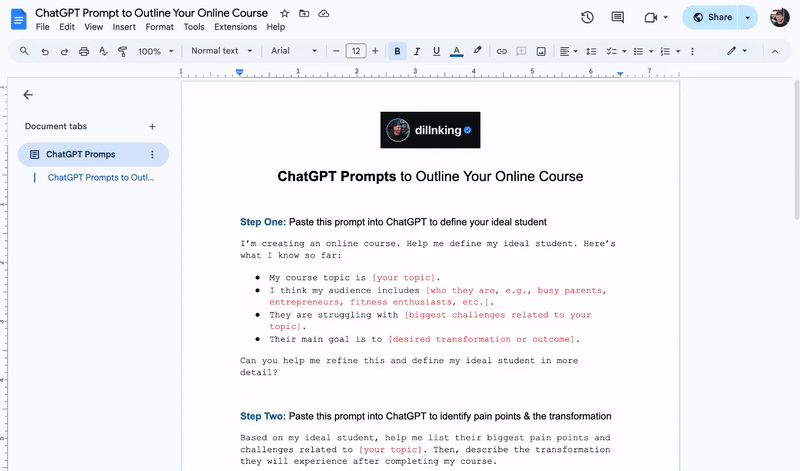The width and height of the screenshot is (800, 471).
Task: Toggle underline formatting
Action: point(436,51)
